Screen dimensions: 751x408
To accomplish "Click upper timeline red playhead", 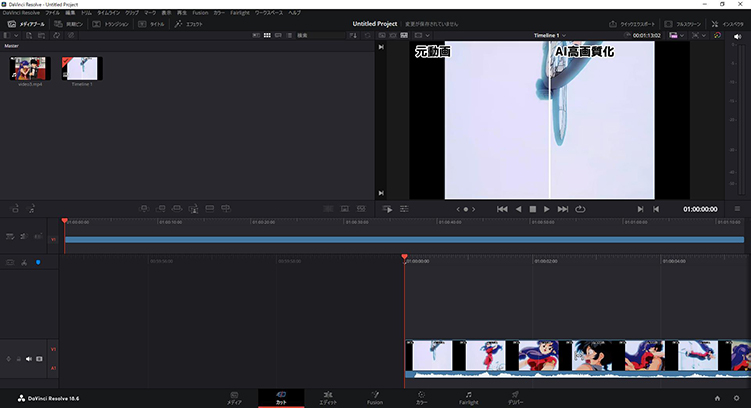I will pyautogui.click(x=65, y=221).
